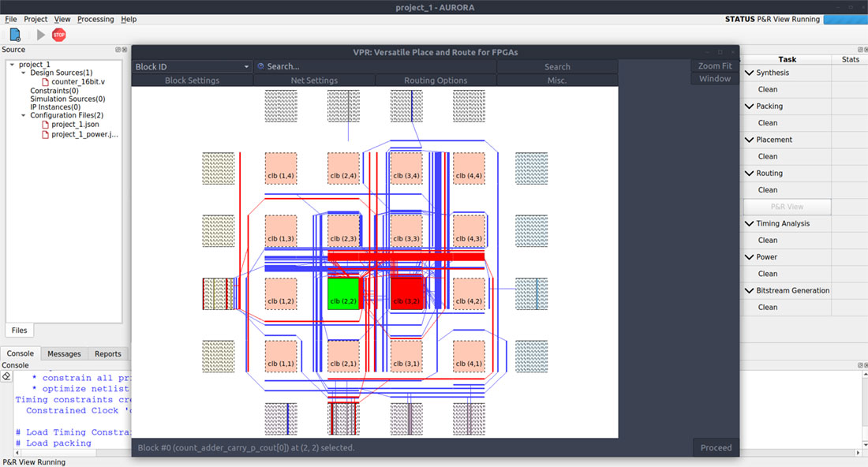868x467 pixels.
Task: Undock the Console panel using its float icon
Action: [859, 365]
